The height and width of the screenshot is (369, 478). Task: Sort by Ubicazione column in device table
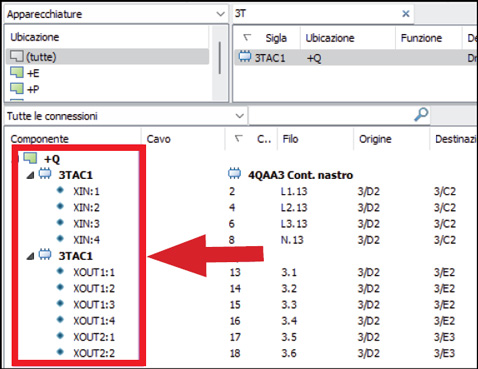330,38
